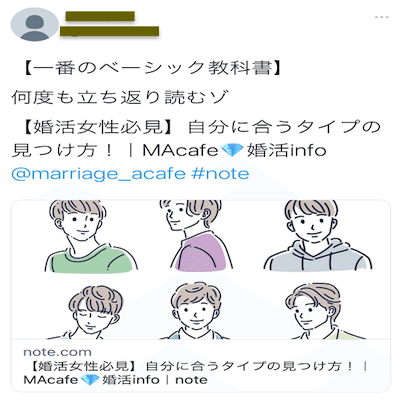Image resolution: width=400 pixels, height=400 pixels.
Task: Click the 【一番のベーシック教科書】 heading text
Action: click(152, 68)
